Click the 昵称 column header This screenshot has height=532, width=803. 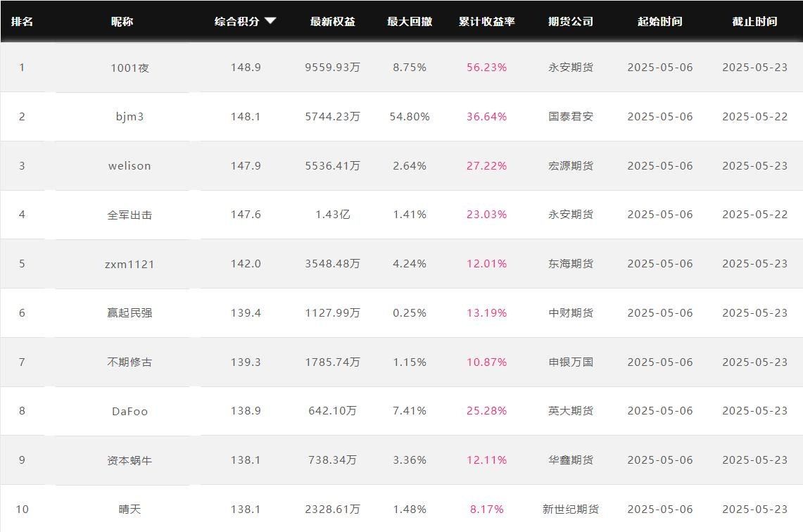coord(122,22)
